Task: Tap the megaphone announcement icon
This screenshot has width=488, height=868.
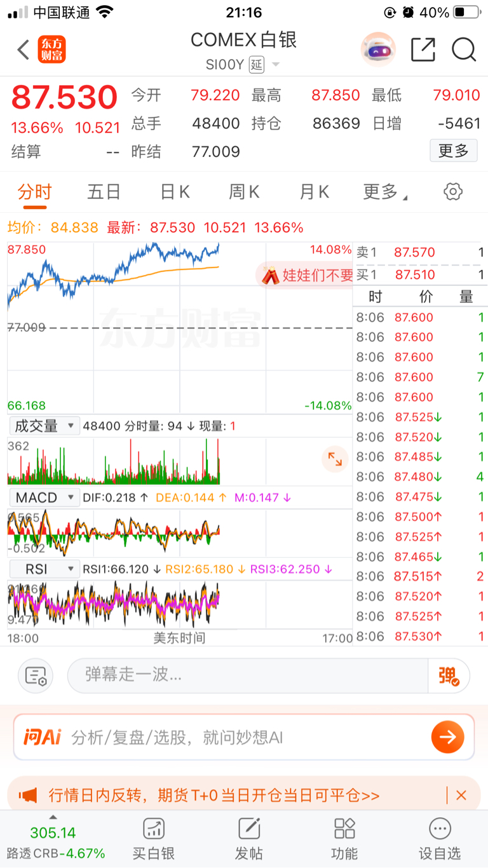Action: [28, 795]
